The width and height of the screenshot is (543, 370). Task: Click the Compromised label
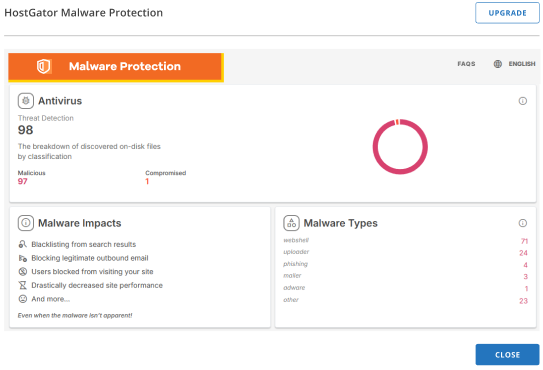point(166,173)
